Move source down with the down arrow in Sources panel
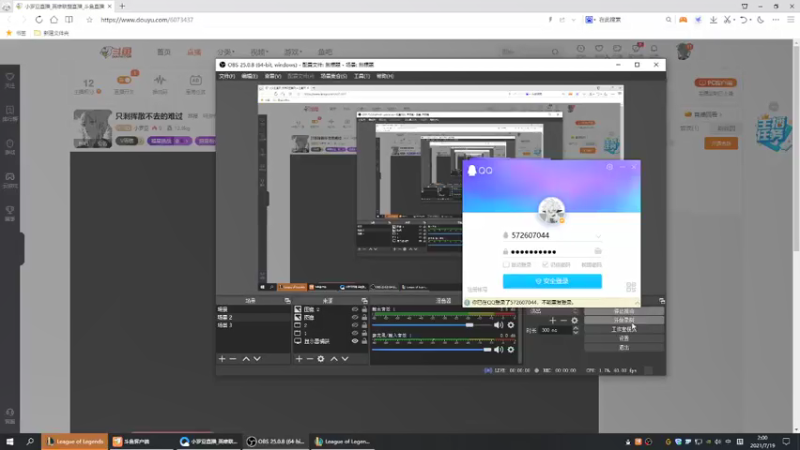This screenshot has width=800, height=450. coord(345,359)
